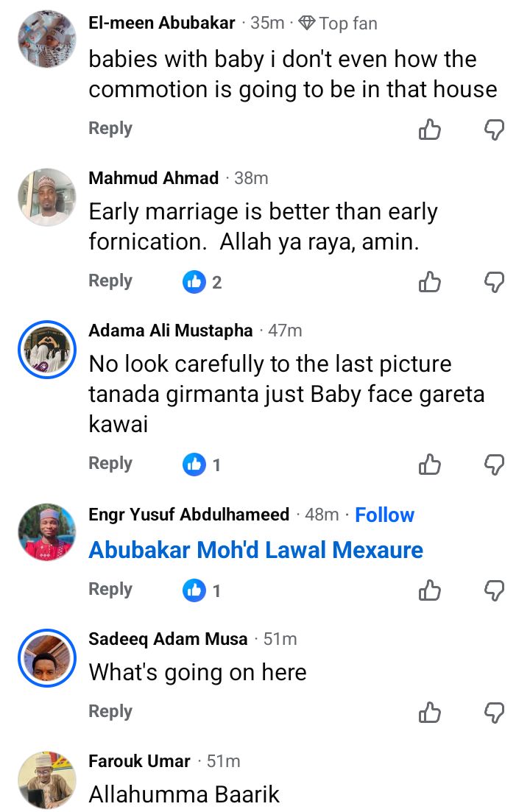
Task: Like Adama Ali Mustapha's comment
Action: click(430, 464)
